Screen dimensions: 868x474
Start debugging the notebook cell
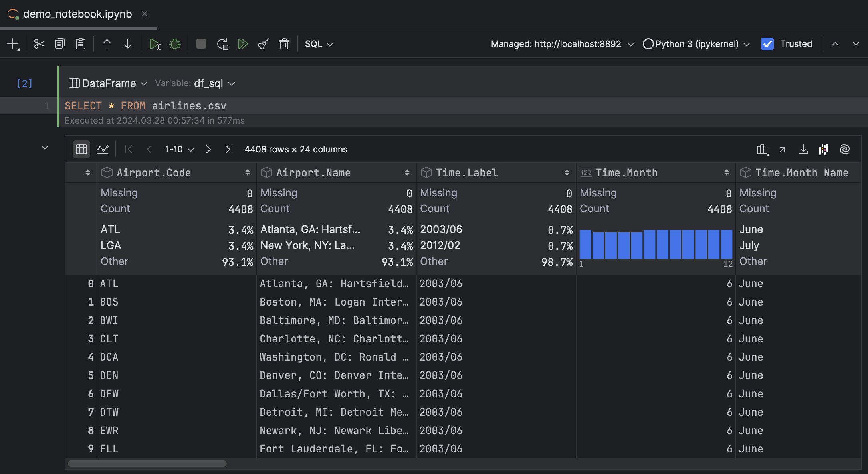tap(174, 44)
